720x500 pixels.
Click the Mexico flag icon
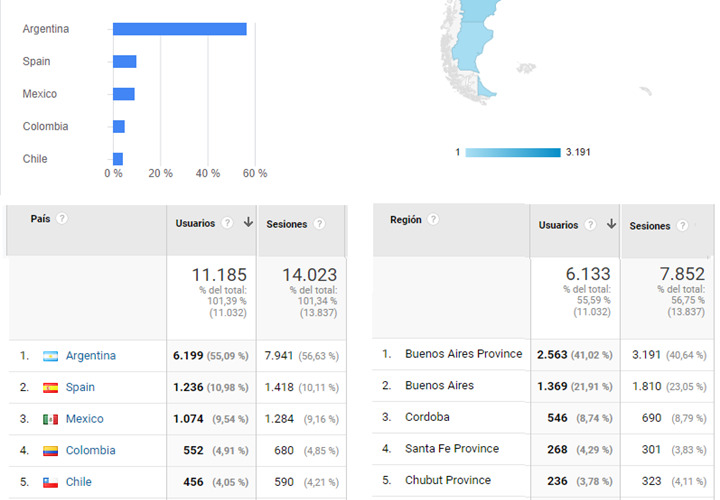tap(50, 419)
